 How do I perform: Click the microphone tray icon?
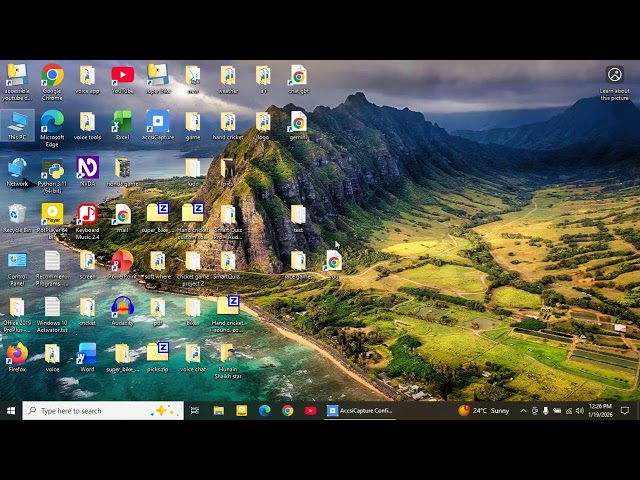tap(545, 411)
